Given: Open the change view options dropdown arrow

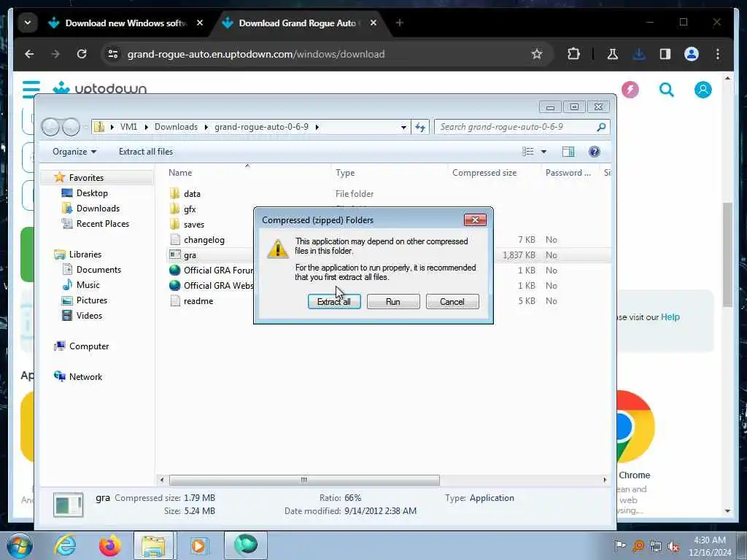Looking at the screenshot, I should [x=543, y=152].
